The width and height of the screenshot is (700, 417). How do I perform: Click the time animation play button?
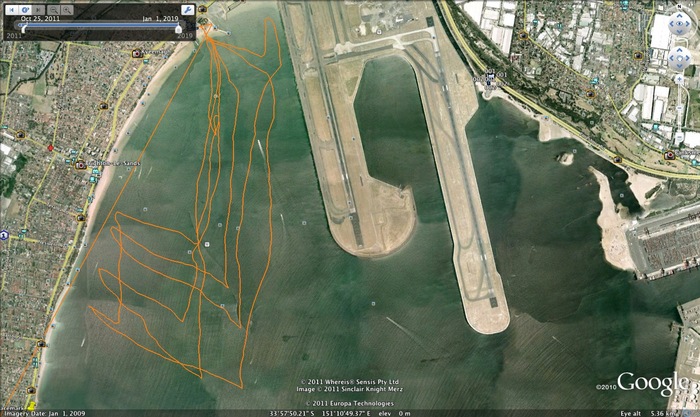tap(25, 9)
